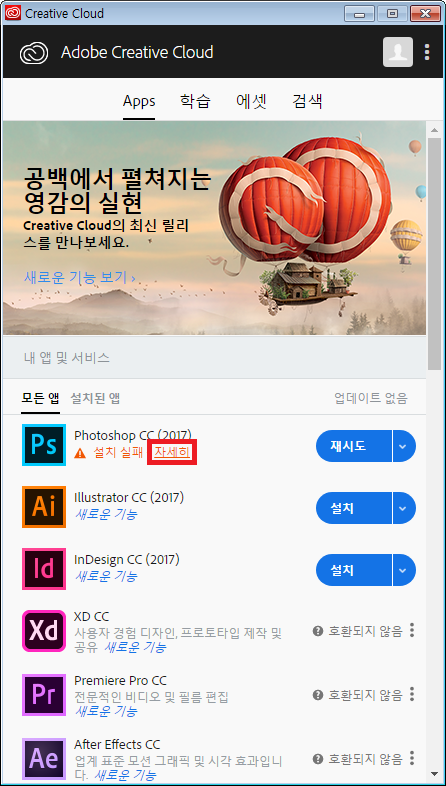Viewport: 446px width, 786px height.
Task: Open Premiere Pro CC 새로운 기능 link
Action: pyautogui.click(x=106, y=711)
